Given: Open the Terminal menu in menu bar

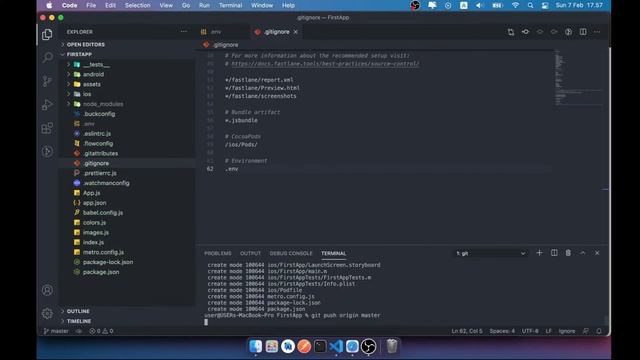Looking at the screenshot, I should click(x=230, y=5).
